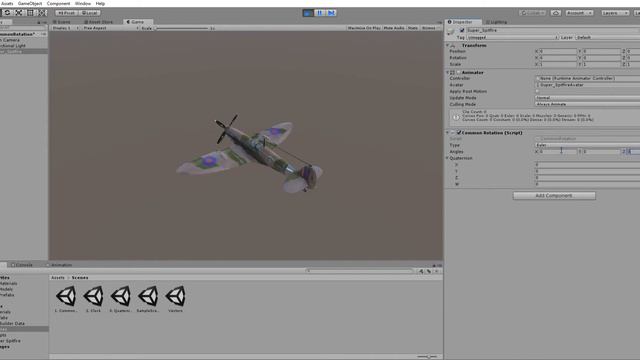
Task: Collapse the Transform component
Action: (x=448, y=46)
